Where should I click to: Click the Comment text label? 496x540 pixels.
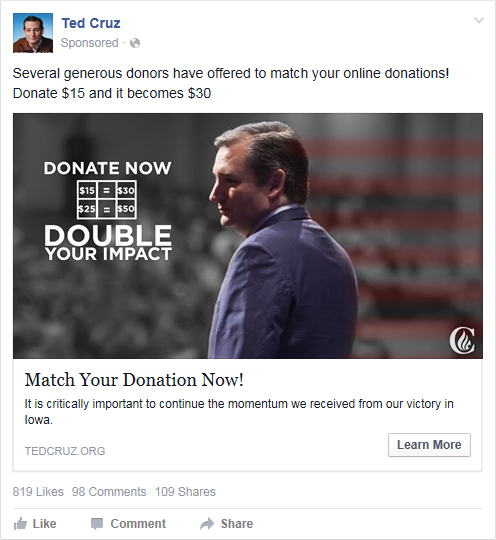pyautogui.click(x=138, y=524)
